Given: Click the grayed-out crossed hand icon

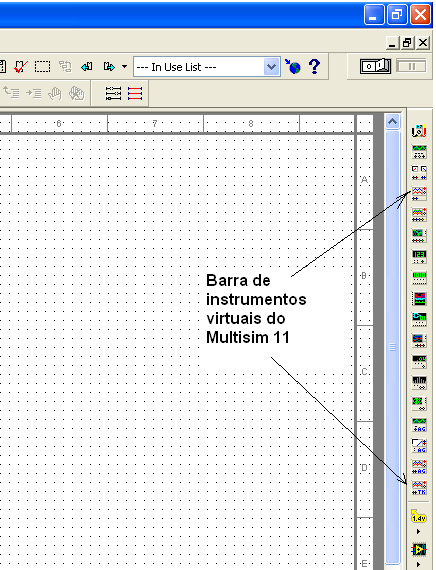Looking at the screenshot, I should pyautogui.click(x=76, y=94).
